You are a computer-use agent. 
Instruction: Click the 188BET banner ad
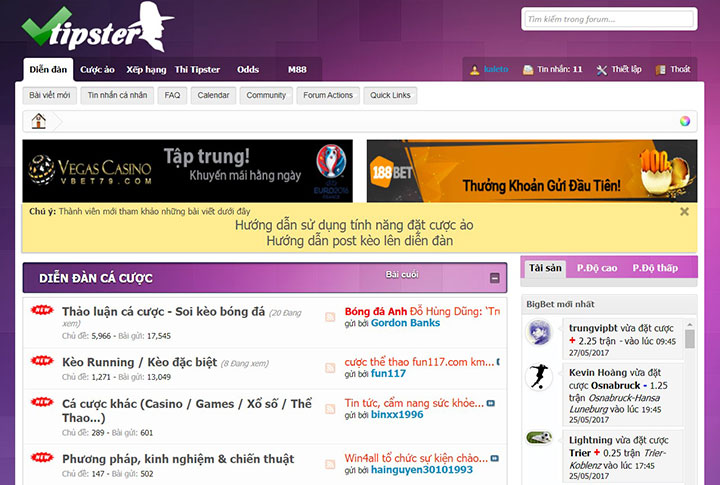[532, 171]
